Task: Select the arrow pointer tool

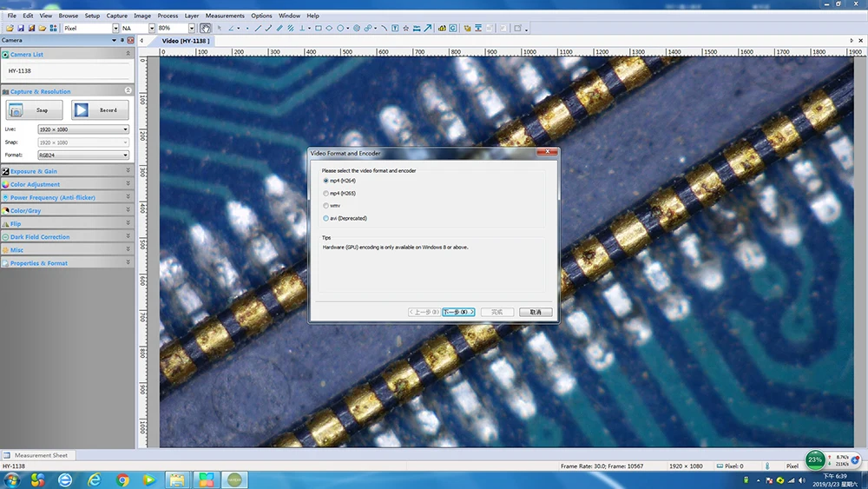Action: (x=220, y=28)
